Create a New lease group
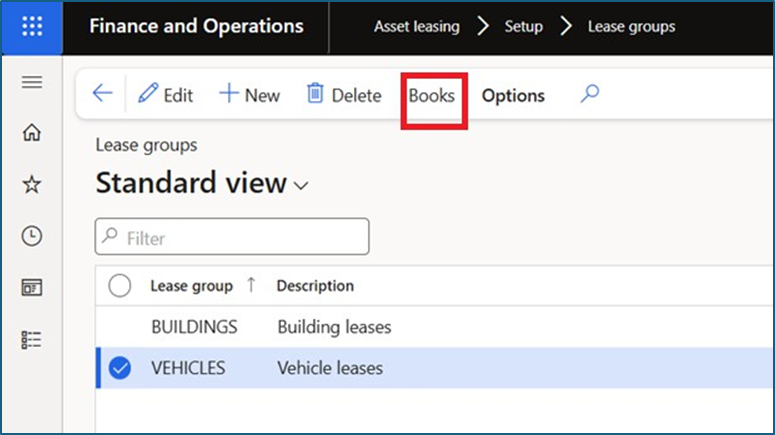Viewport: 775px width, 435px height. [250, 95]
